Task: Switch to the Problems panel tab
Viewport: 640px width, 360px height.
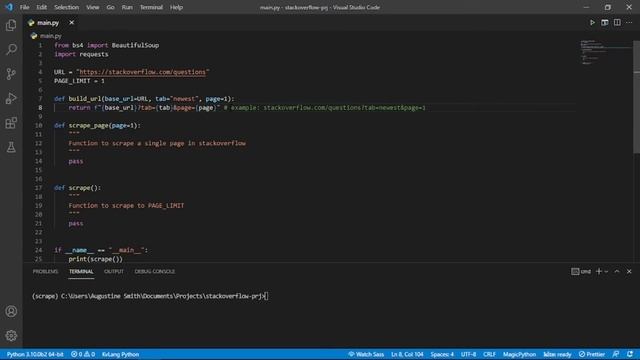Action: click(45, 271)
